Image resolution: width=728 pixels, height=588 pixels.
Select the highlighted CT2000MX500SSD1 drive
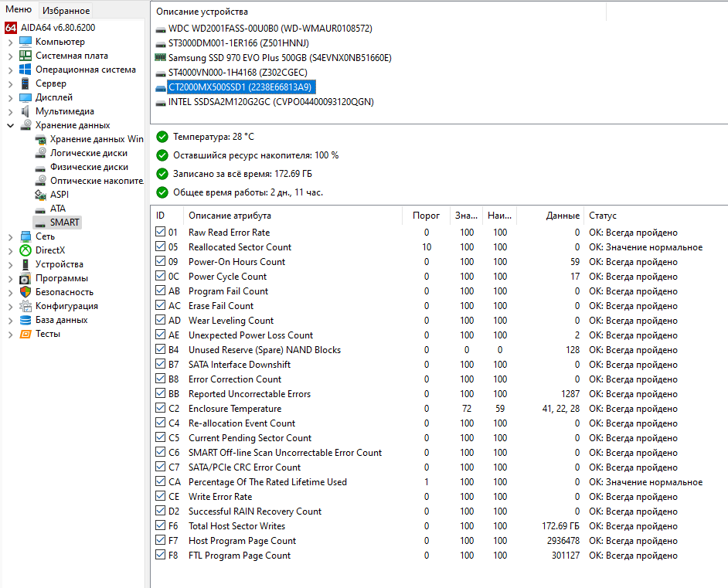click(x=241, y=87)
